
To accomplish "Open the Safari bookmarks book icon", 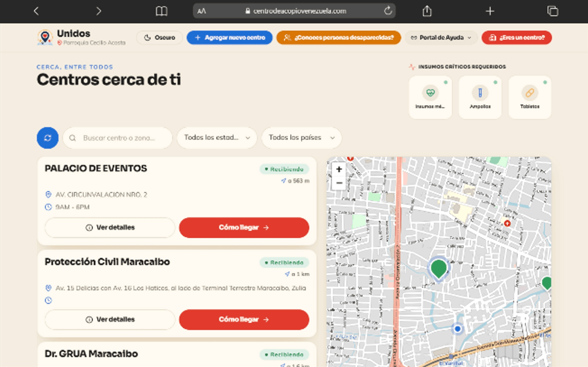I will pyautogui.click(x=161, y=11).
